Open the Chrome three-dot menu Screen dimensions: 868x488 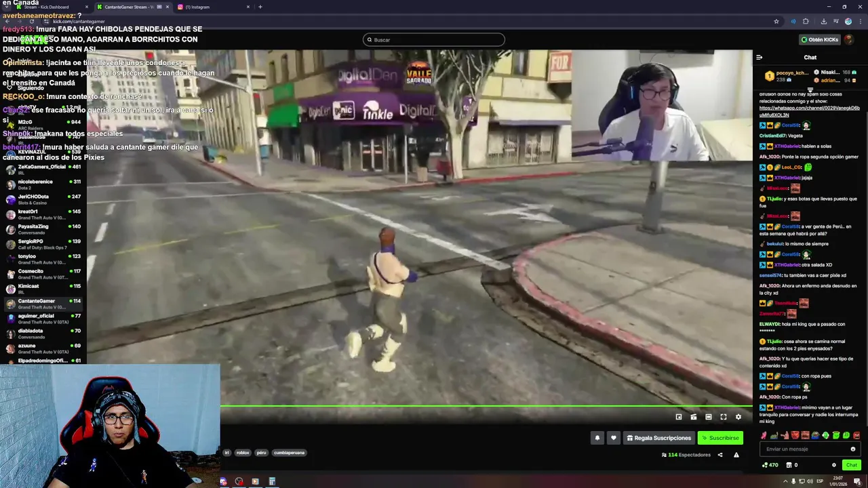pos(860,21)
